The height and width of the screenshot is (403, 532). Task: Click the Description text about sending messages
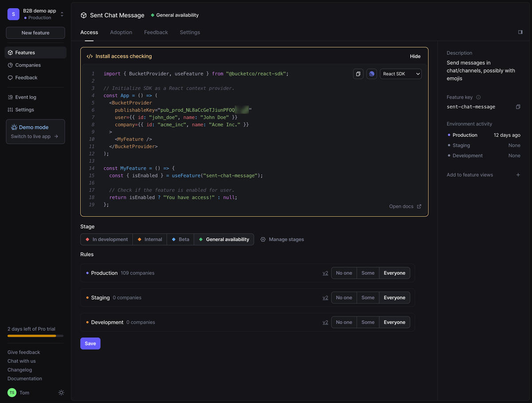click(x=481, y=71)
